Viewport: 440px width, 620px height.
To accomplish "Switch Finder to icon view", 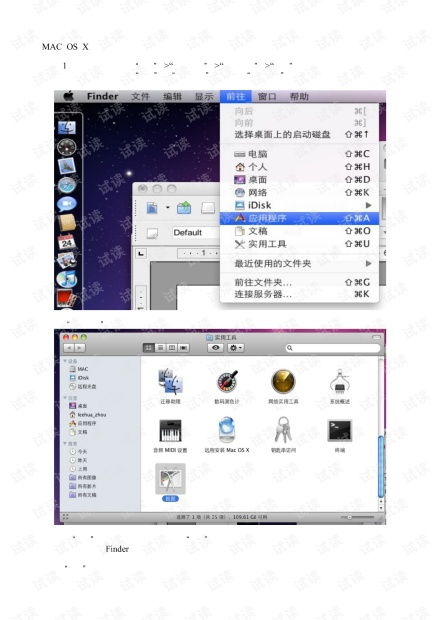I will pyautogui.click(x=149, y=348).
